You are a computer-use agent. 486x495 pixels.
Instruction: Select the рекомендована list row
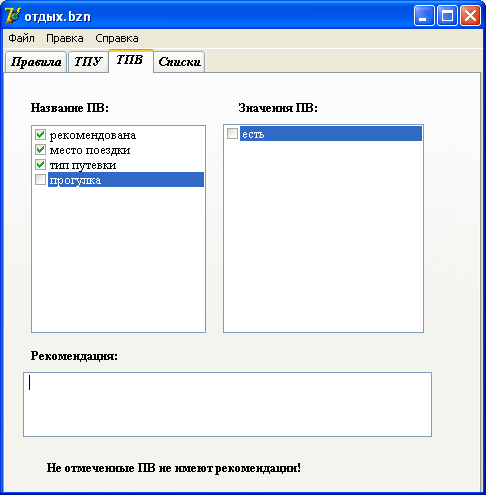point(118,135)
